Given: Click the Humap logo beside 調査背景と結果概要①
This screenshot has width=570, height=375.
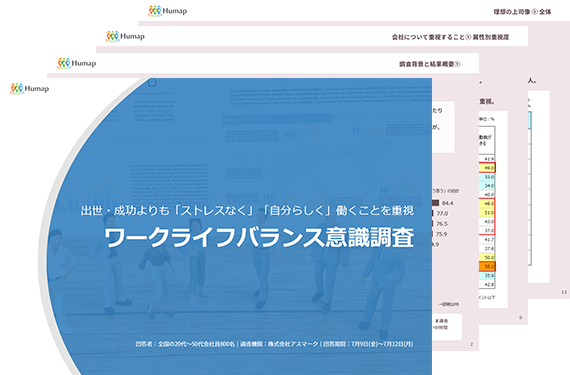Looking at the screenshot, I should click(x=77, y=63).
